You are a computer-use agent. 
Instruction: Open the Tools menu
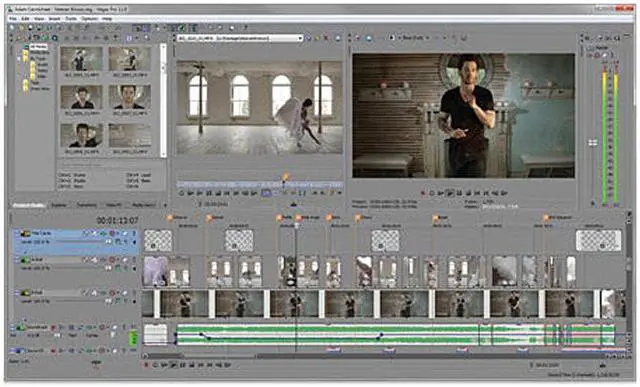(71, 19)
